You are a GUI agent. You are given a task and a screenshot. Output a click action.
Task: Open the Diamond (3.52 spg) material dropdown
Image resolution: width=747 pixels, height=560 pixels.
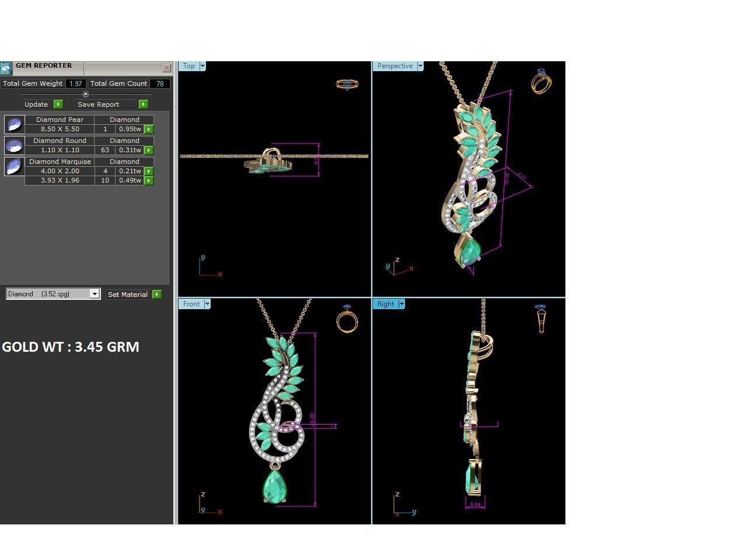[x=95, y=294]
